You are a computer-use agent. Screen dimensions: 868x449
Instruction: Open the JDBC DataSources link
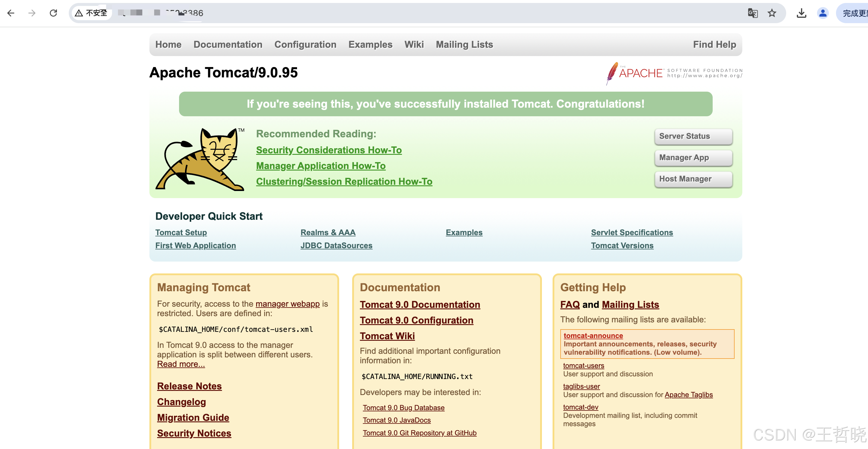[x=336, y=246]
